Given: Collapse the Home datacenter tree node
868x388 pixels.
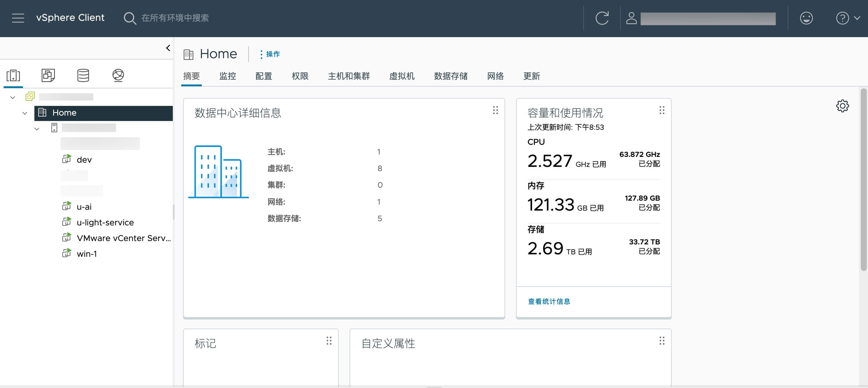Looking at the screenshot, I should click(25, 113).
